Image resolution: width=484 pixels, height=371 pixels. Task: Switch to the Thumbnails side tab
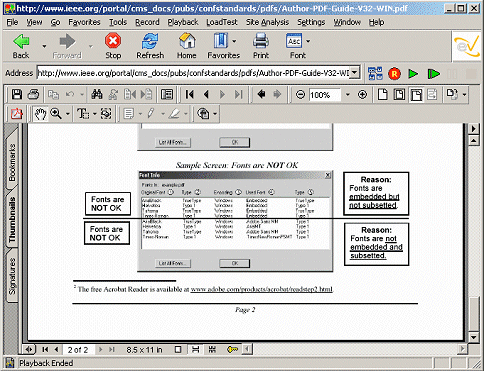tap(12, 219)
